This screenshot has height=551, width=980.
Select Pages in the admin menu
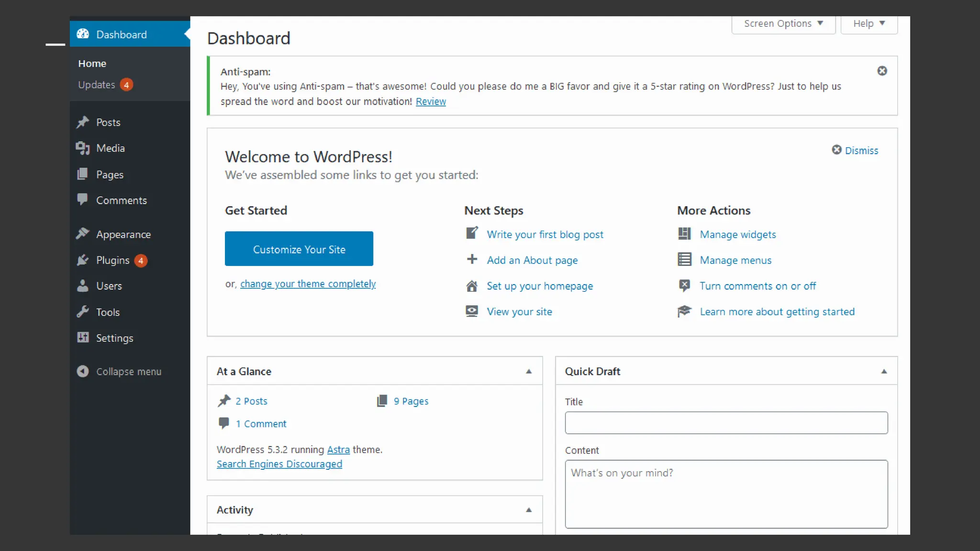[110, 175]
